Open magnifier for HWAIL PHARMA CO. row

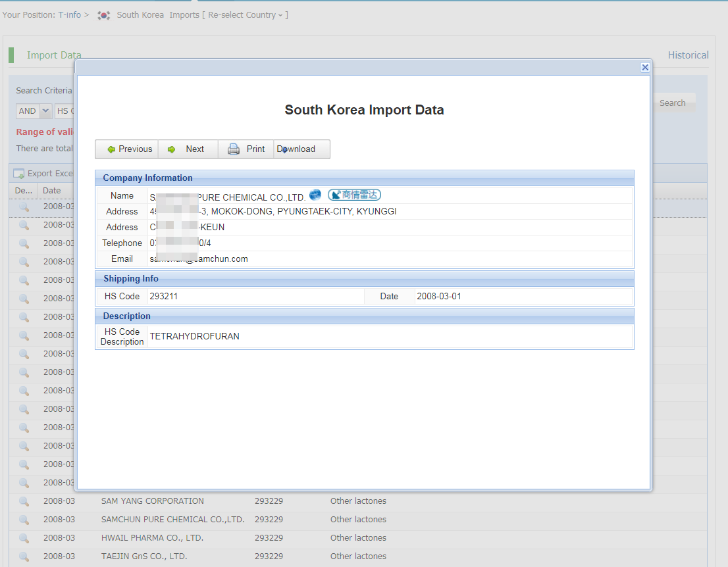point(24,538)
